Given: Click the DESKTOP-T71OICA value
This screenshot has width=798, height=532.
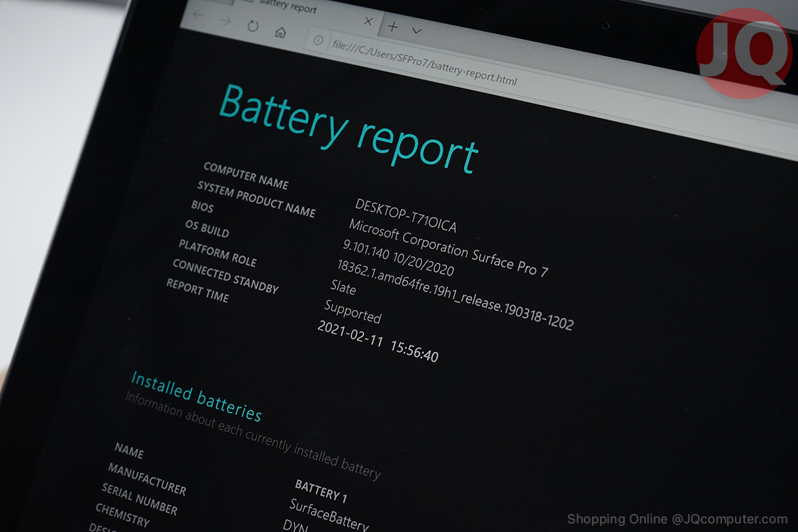Looking at the screenshot, I should [406, 217].
